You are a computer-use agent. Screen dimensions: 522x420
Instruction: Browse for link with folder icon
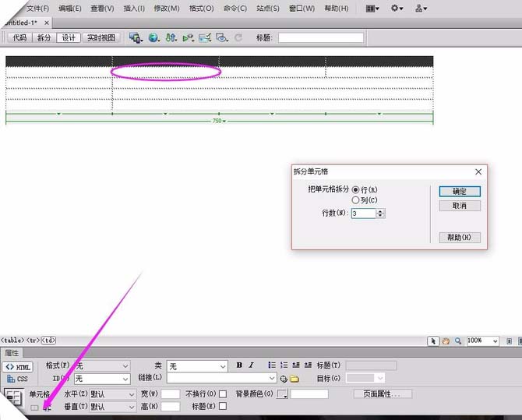(x=294, y=379)
